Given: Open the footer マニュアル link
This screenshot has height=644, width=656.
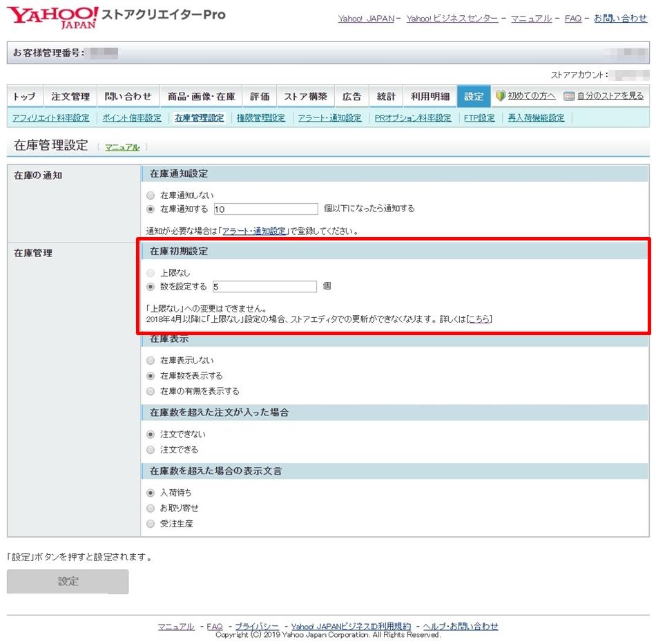Looking at the screenshot, I should coord(176,627).
